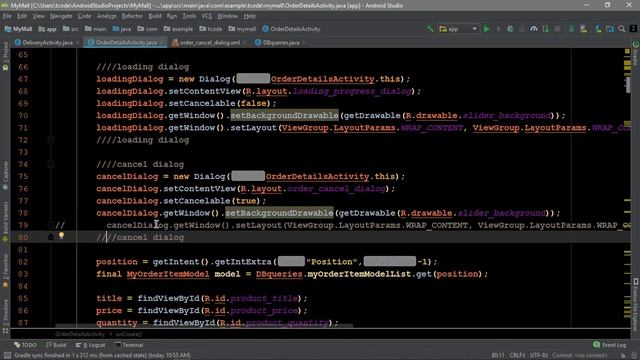Open the Captures sidebar panel

(5, 176)
